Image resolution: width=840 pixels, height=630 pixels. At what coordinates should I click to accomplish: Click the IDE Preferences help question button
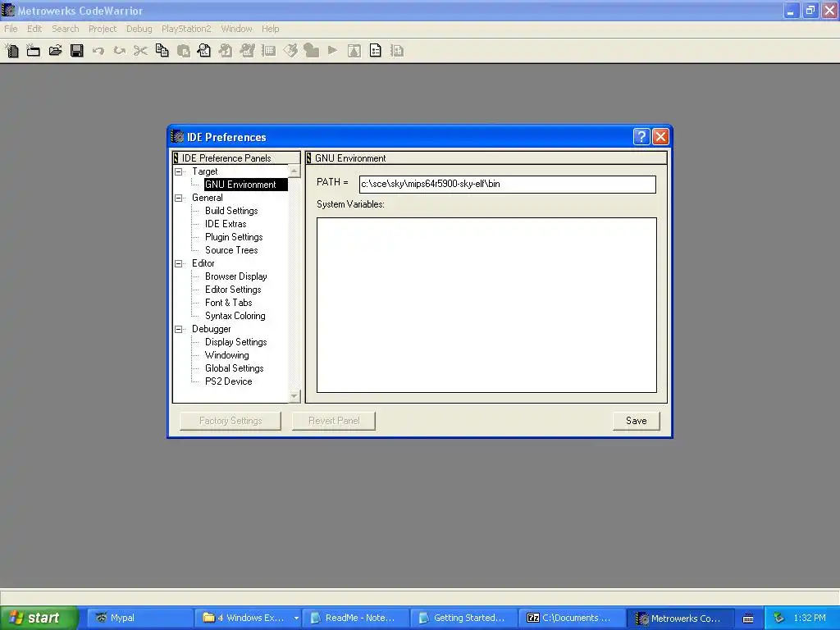pos(641,137)
